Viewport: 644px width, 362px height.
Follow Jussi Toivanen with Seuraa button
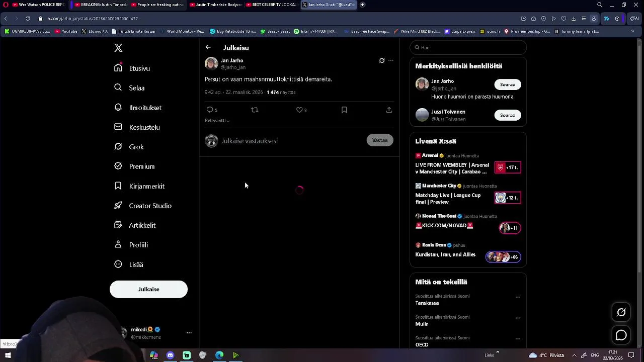point(508,115)
